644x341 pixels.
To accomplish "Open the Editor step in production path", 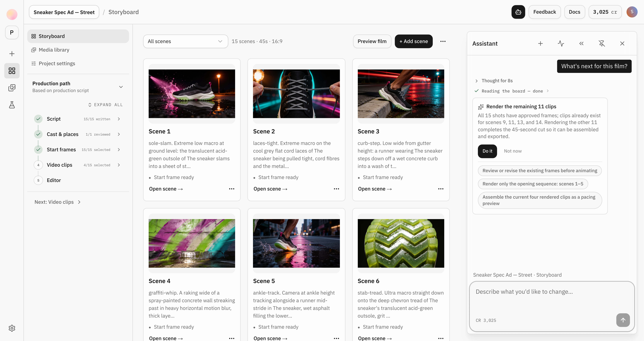I will (54, 180).
